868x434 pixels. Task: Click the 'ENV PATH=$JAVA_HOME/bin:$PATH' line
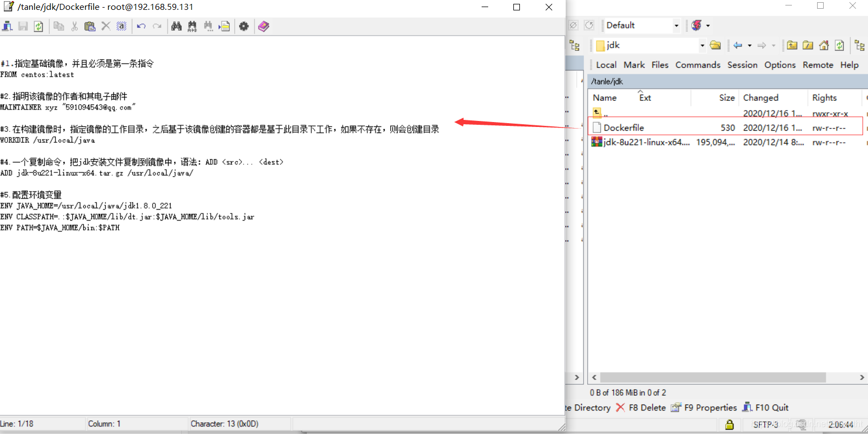coord(60,228)
